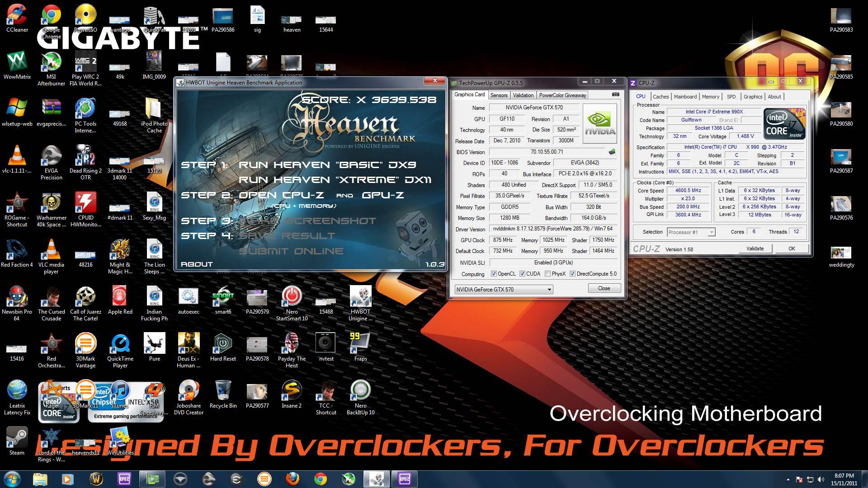Screen dimensions: 868x488
Task: Click the volume speaker tray icon
Action: [821, 479]
